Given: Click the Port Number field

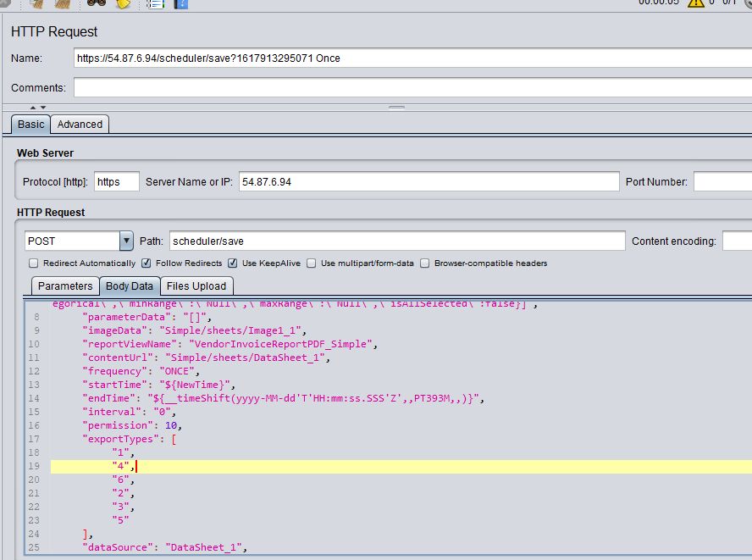Looking at the screenshot, I should [722, 182].
